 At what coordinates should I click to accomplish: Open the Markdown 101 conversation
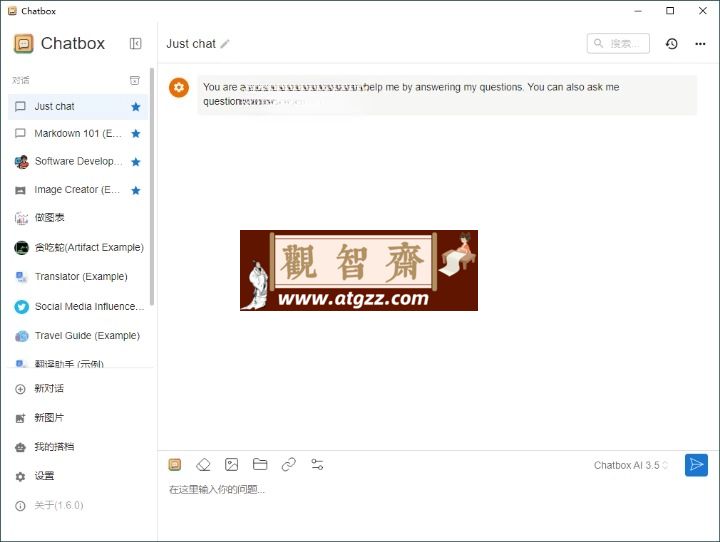[78, 134]
